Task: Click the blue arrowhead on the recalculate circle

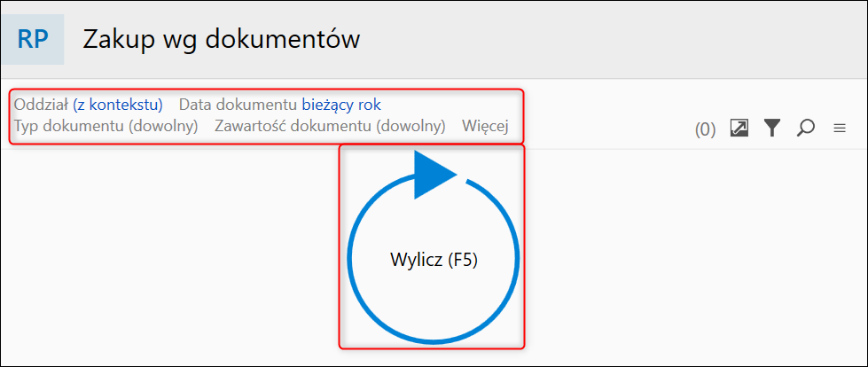Action: pyautogui.click(x=433, y=174)
